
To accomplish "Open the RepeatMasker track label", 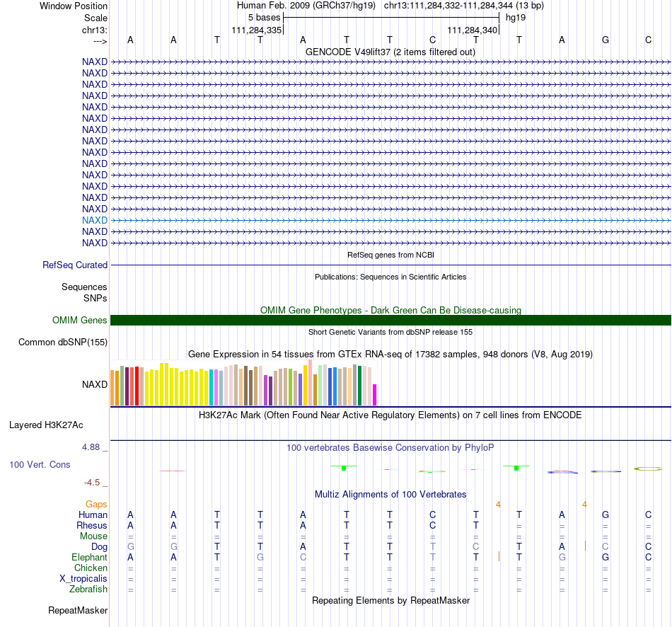I will click(78, 610).
